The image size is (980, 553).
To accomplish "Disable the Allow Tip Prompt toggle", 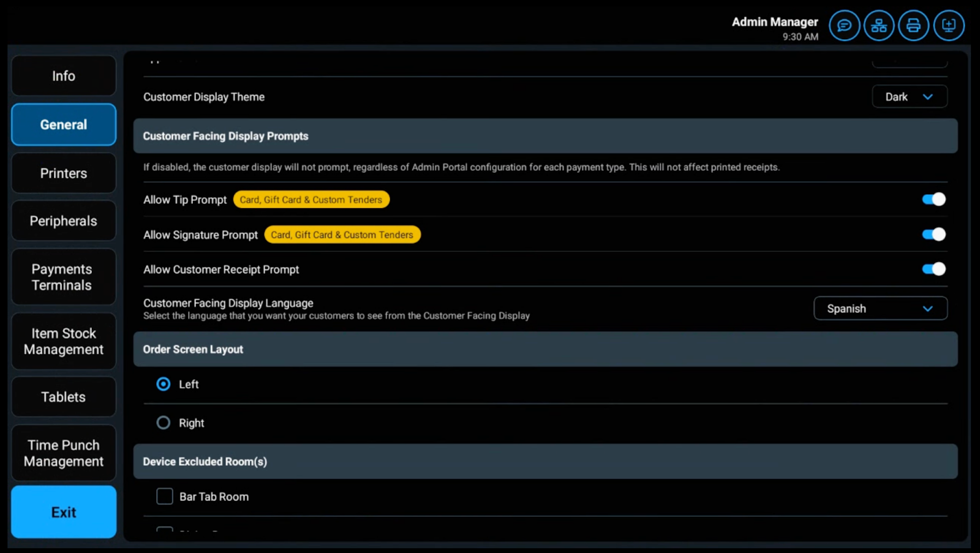I will click(x=933, y=200).
